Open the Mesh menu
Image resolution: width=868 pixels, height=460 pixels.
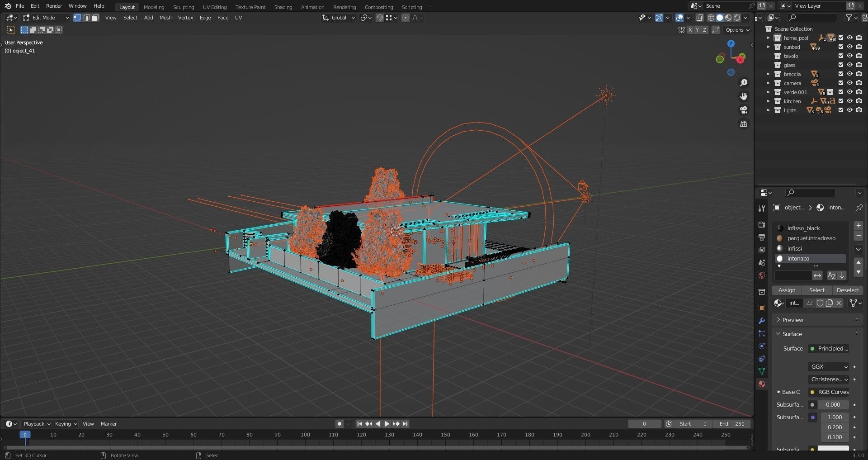pos(165,18)
